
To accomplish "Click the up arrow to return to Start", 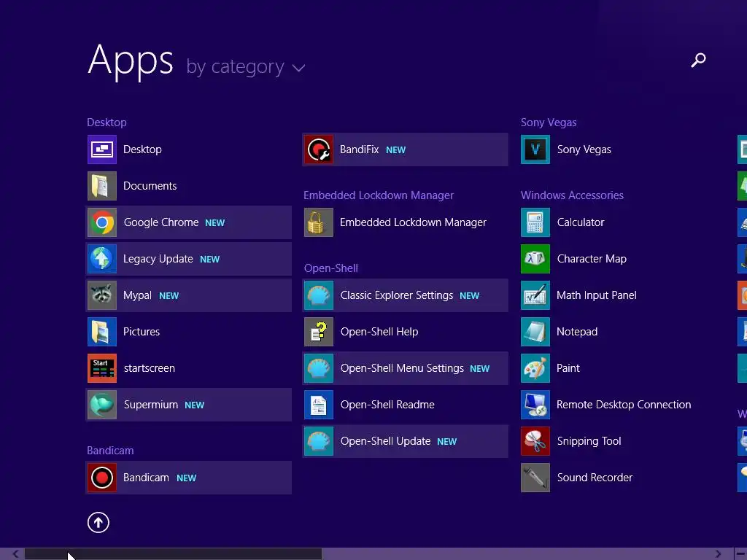I will 98,522.
